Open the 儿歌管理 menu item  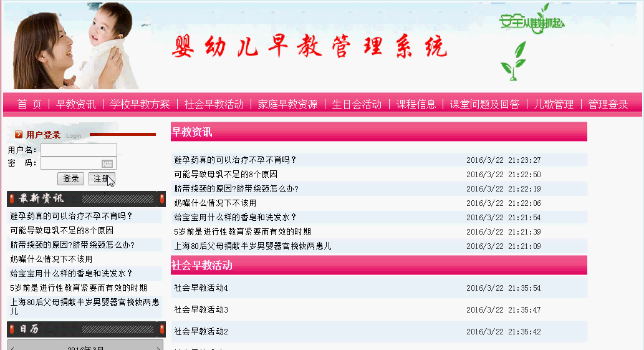click(554, 104)
